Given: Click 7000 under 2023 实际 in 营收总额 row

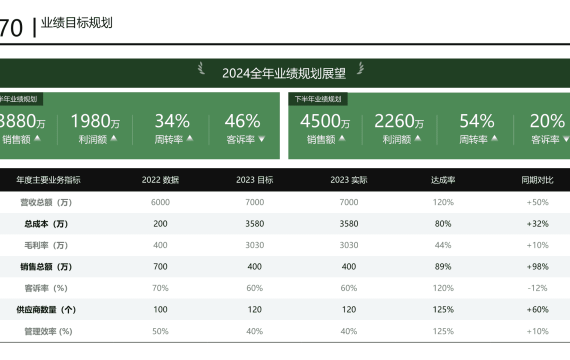Looking at the screenshot, I should coord(349,202).
